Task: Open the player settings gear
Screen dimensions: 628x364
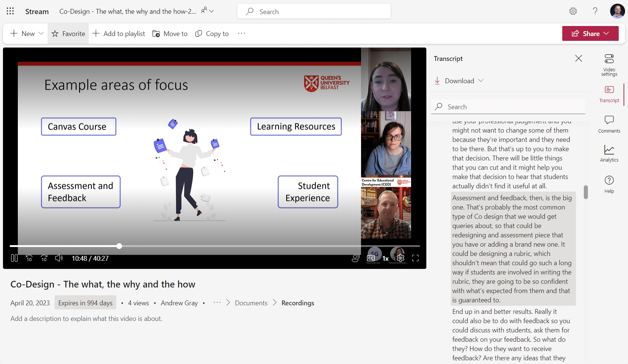Action: 400,257
